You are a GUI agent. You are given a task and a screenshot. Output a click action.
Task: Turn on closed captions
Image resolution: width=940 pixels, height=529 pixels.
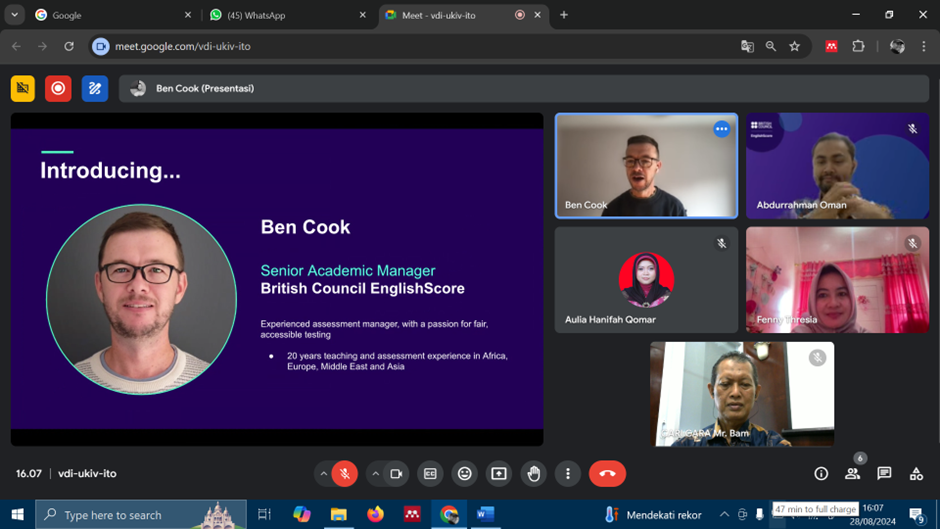(x=430, y=474)
